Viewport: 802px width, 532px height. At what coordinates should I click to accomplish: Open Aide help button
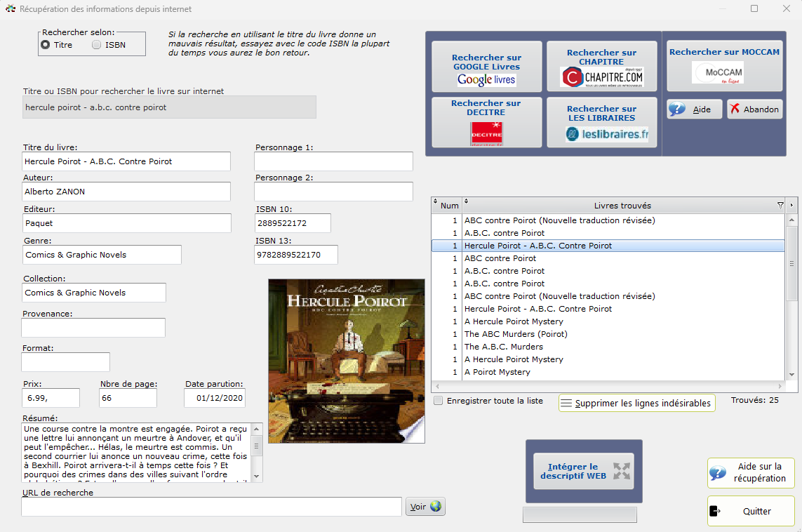[695, 109]
